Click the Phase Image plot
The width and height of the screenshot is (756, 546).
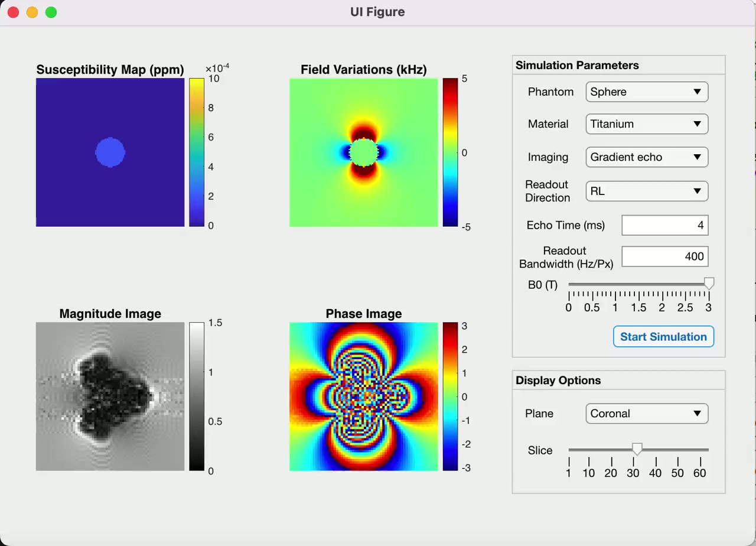[364, 396]
